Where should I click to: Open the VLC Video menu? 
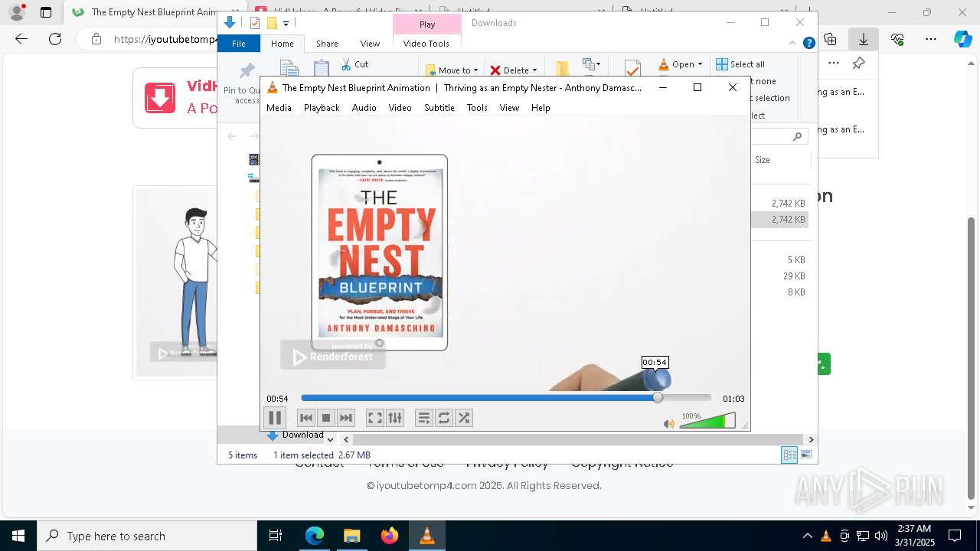pos(400,108)
